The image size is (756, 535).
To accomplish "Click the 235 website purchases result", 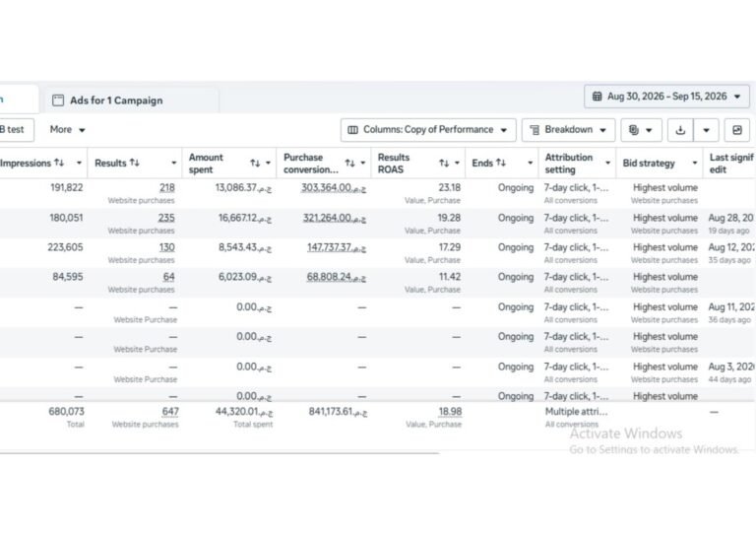I will coord(166,218).
